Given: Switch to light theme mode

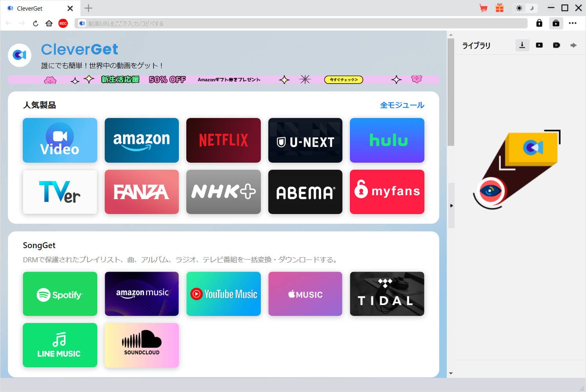Looking at the screenshot, I should tap(519, 8).
